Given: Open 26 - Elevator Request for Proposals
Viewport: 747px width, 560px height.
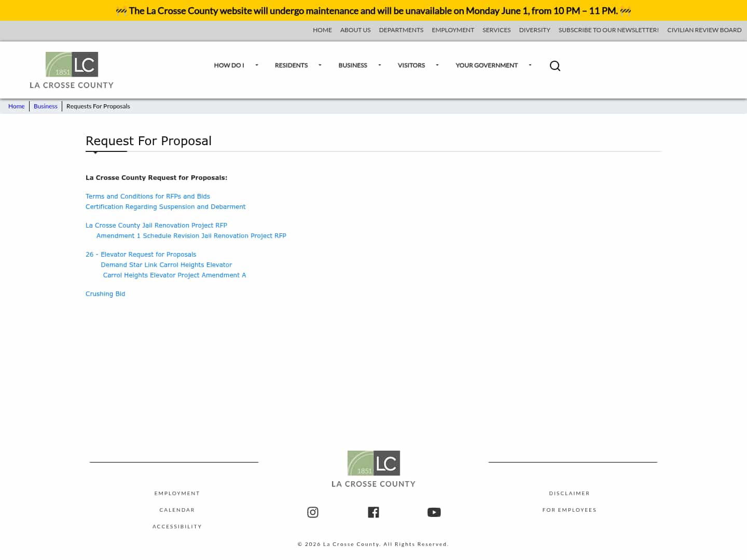Looking at the screenshot, I should 141,255.
